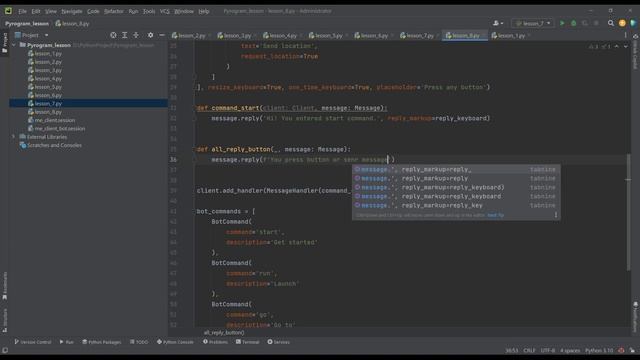Open the Terminal tool window
This screenshot has height=360, width=640.
click(247, 342)
